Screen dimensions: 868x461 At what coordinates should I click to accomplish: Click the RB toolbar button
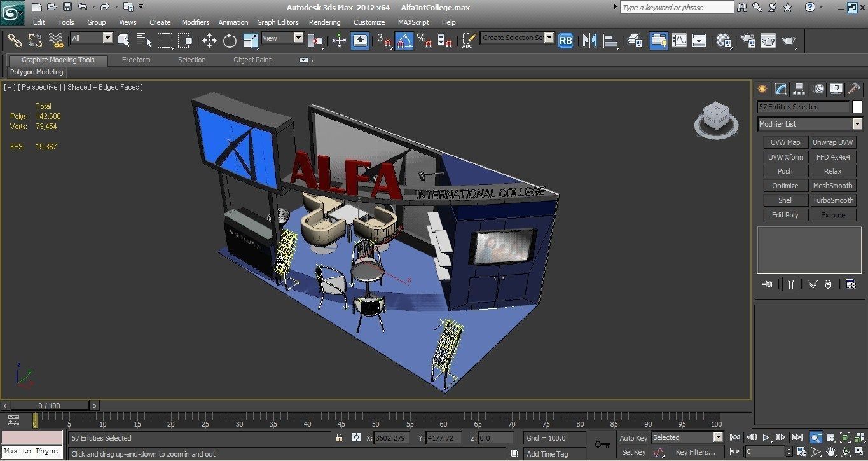click(x=565, y=41)
